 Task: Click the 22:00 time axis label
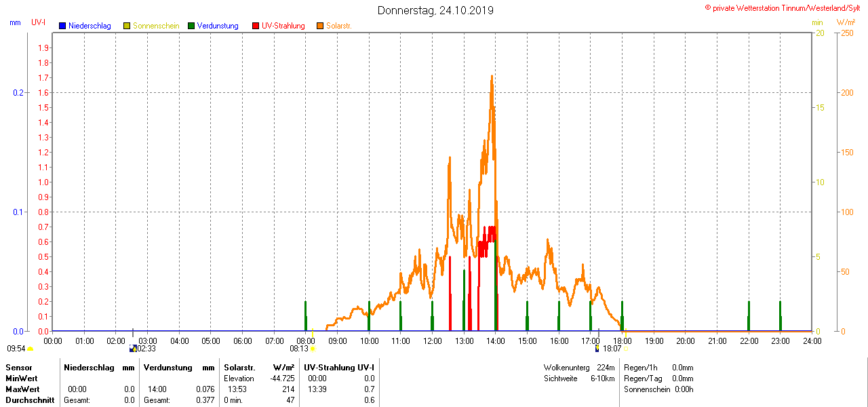(x=749, y=341)
